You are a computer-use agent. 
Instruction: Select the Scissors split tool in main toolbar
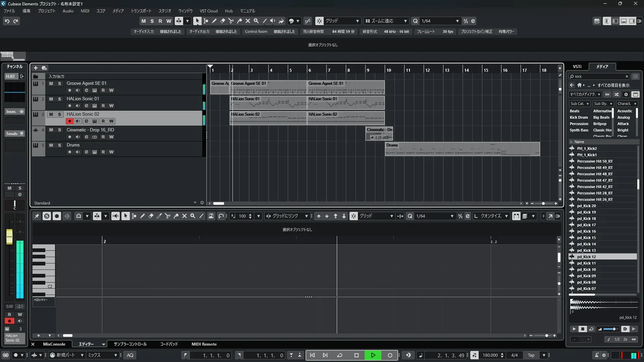231,21
